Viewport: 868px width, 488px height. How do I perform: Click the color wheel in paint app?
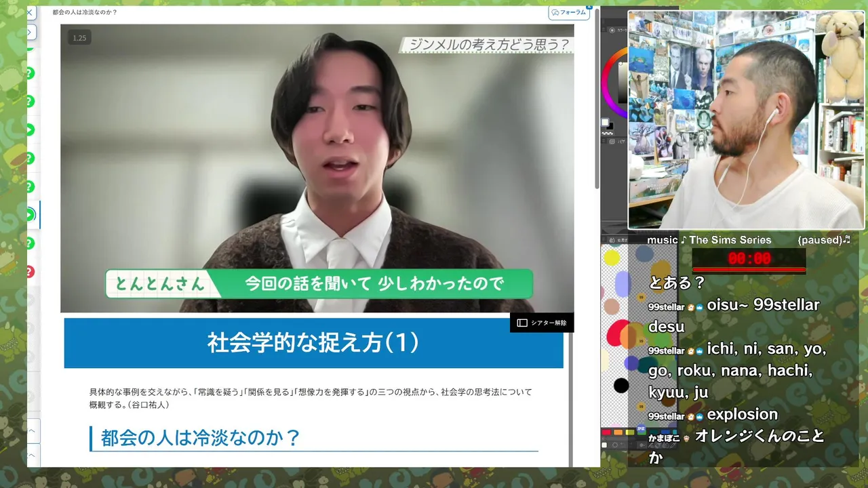pos(615,81)
